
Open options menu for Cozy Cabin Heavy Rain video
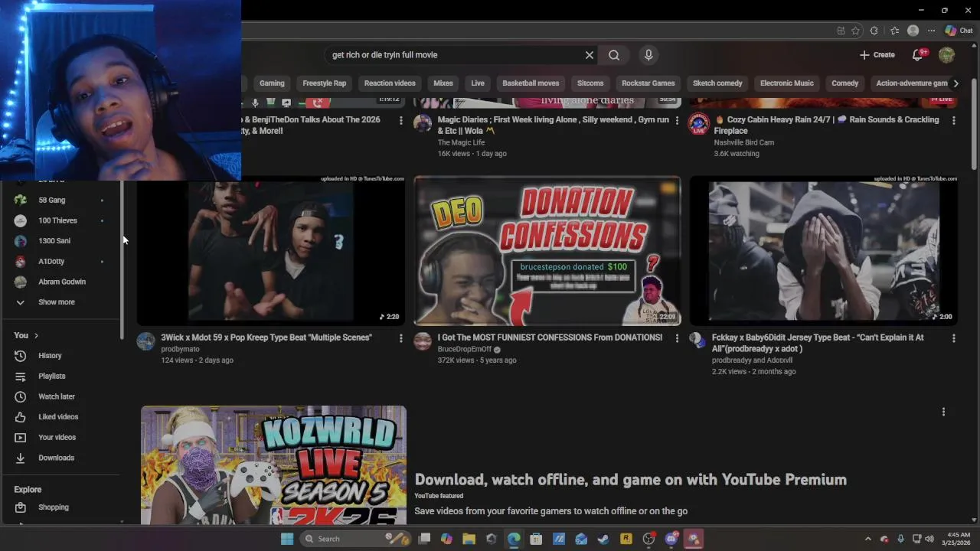point(953,120)
